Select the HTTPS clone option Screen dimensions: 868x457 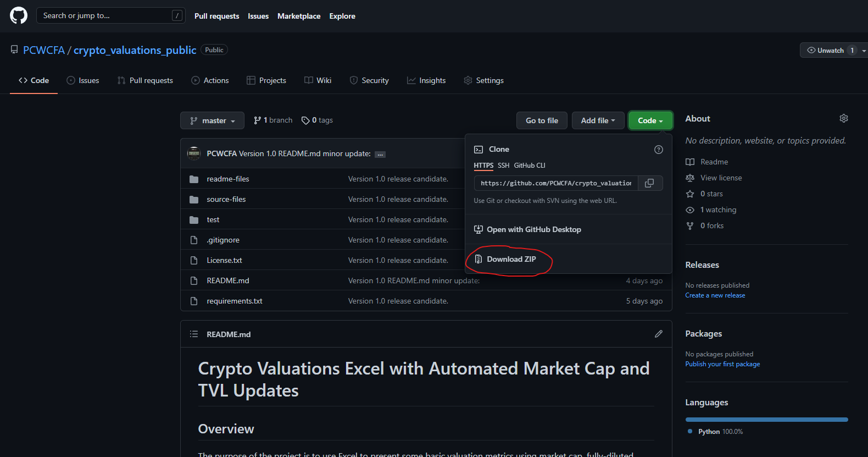click(483, 166)
